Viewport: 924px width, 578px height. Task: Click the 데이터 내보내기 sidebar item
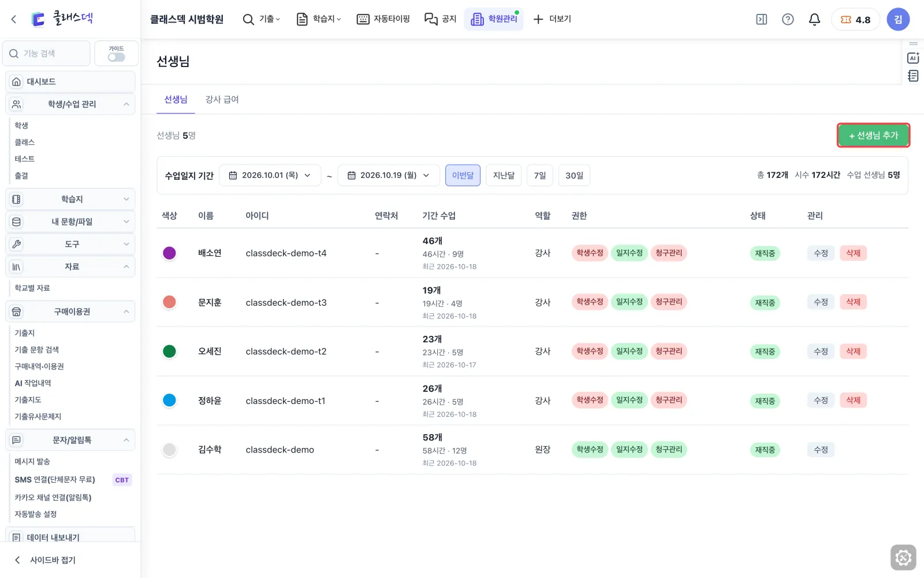70,537
